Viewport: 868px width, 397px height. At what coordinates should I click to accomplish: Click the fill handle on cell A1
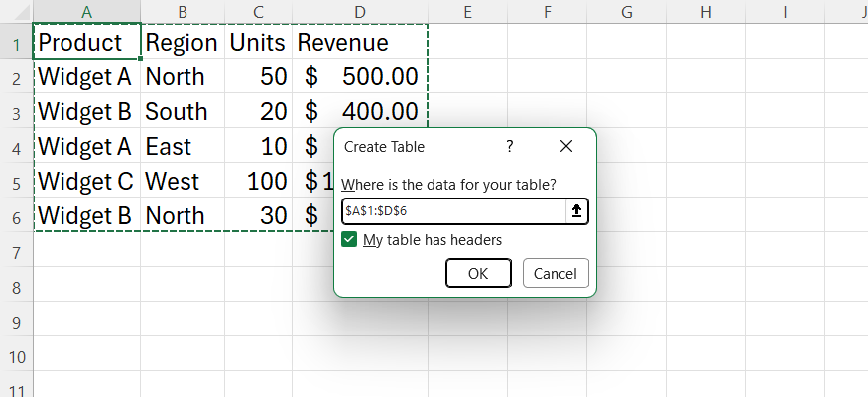141,59
